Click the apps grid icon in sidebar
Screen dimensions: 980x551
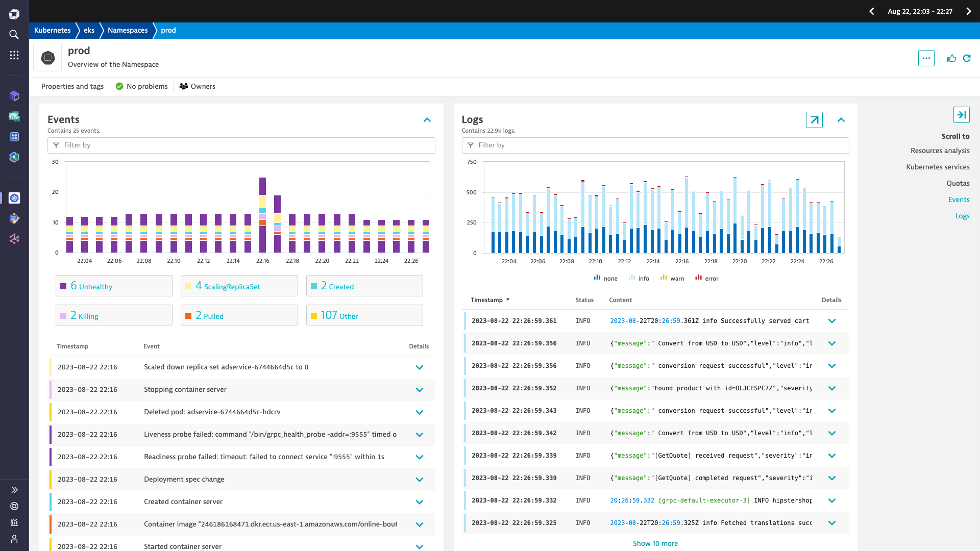click(x=15, y=55)
